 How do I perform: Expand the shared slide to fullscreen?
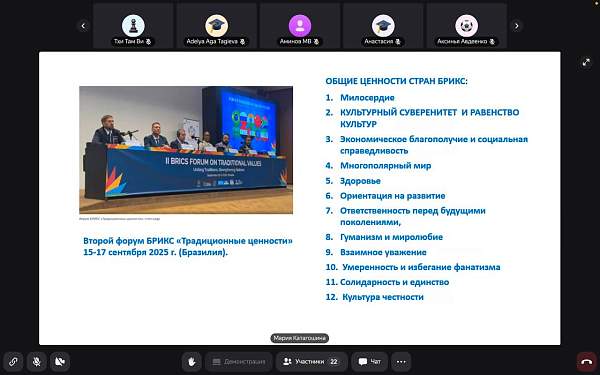tap(586, 62)
